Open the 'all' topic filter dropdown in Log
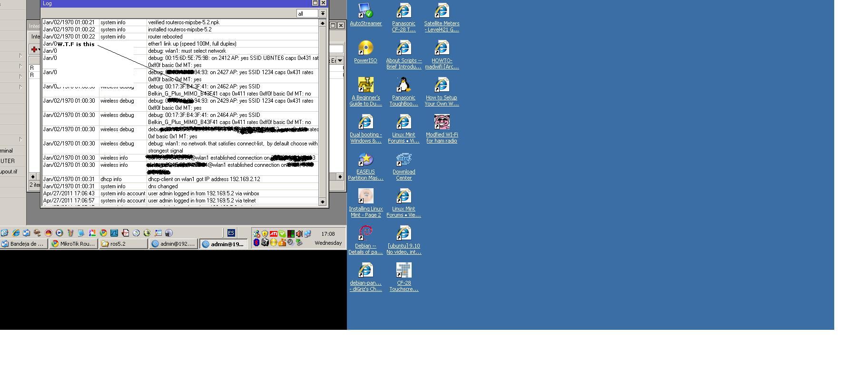The image size is (868, 365). (x=322, y=13)
